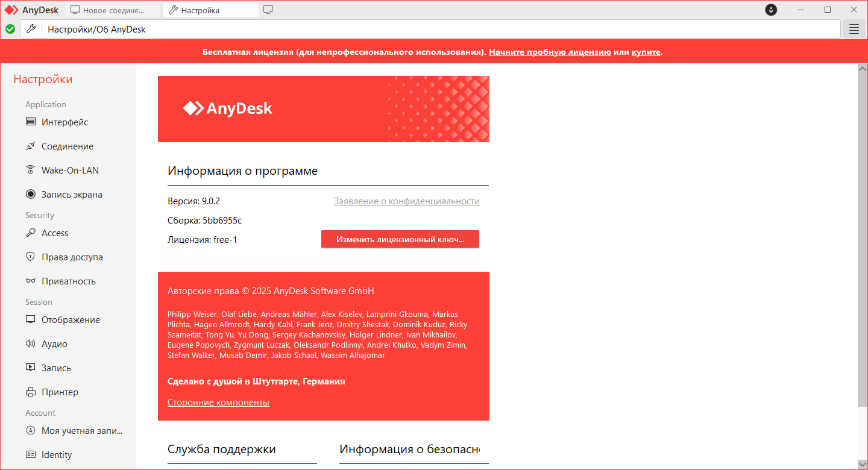The width and height of the screenshot is (868, 470).
Task: Click Сделано с душой в Штутгарте text
Action: [256, 381]
